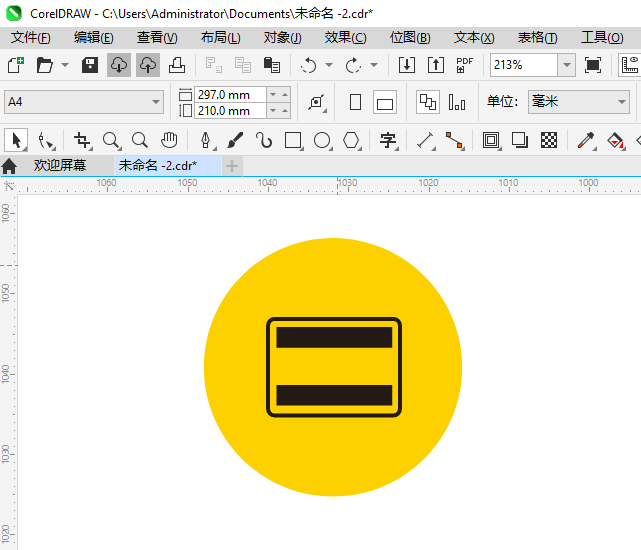Open the 编辑(E) menu
This screenshot has height=550, width=641.
click(94, 38)
